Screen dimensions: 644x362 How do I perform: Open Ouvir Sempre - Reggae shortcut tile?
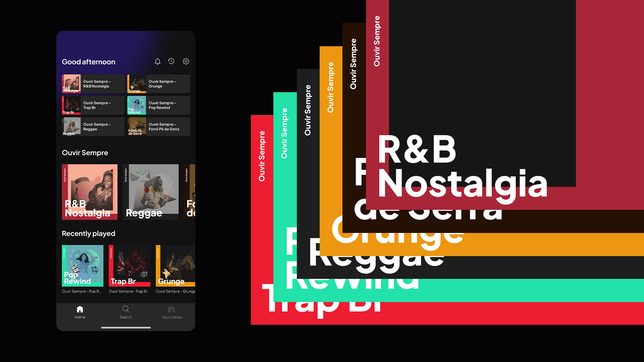(93, 127)
